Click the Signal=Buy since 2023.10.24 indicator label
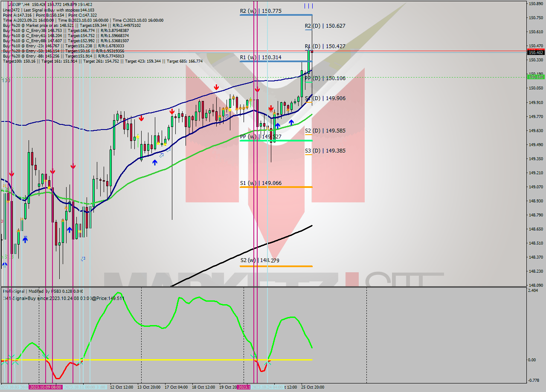The image size is (546, 392). (64, 298)
